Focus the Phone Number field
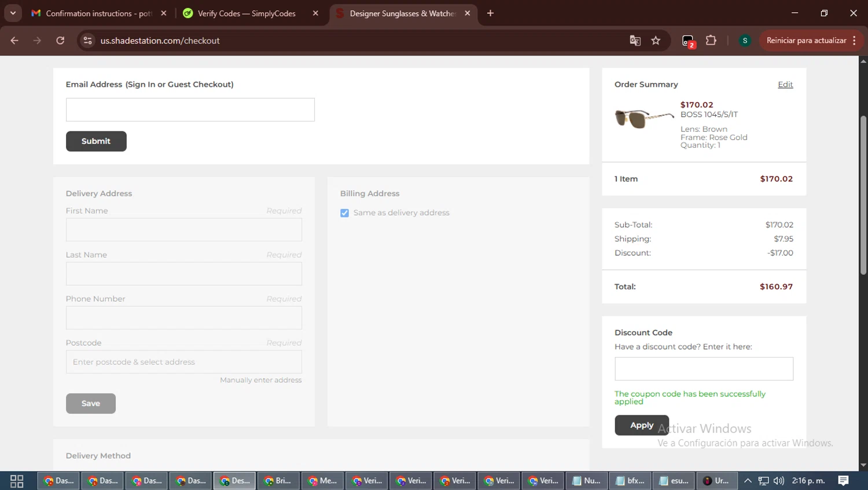This screenshot has width=868, height=490. coord(184,318)
